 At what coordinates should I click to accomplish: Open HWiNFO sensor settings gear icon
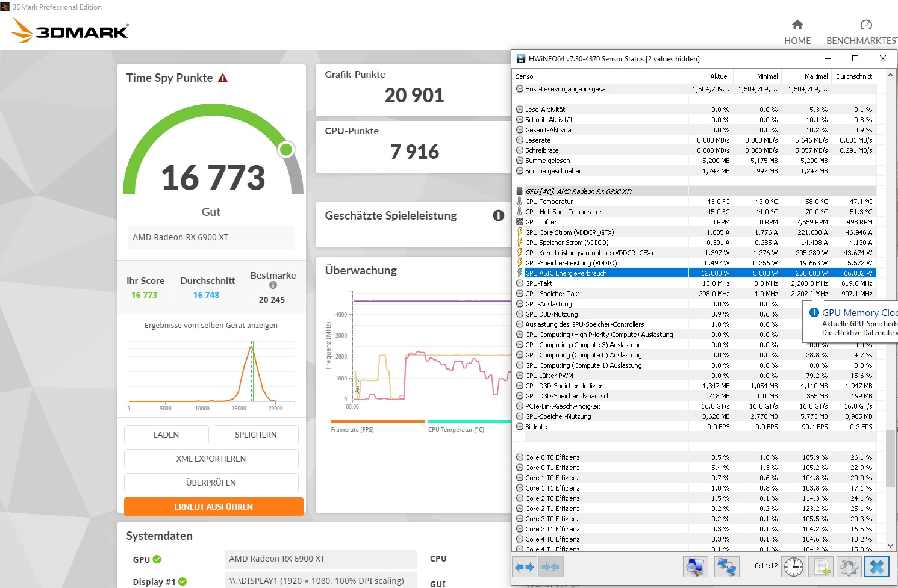[849, 567]
